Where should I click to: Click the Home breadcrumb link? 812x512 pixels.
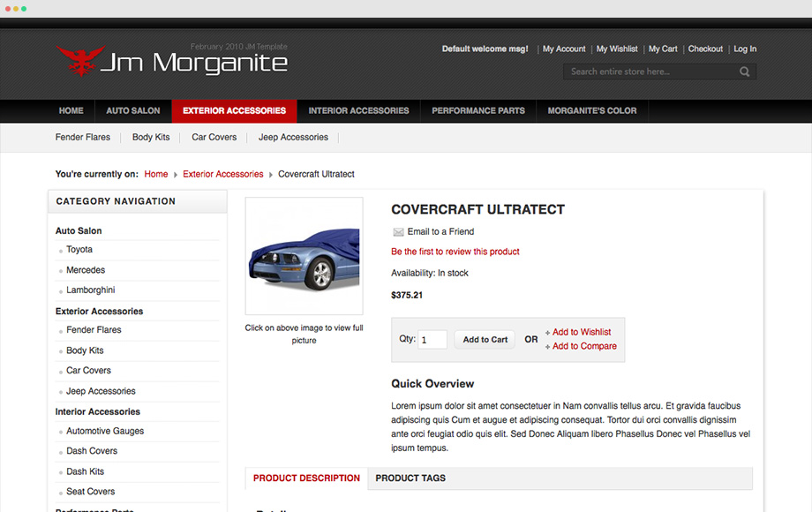[x=156, y=174]
